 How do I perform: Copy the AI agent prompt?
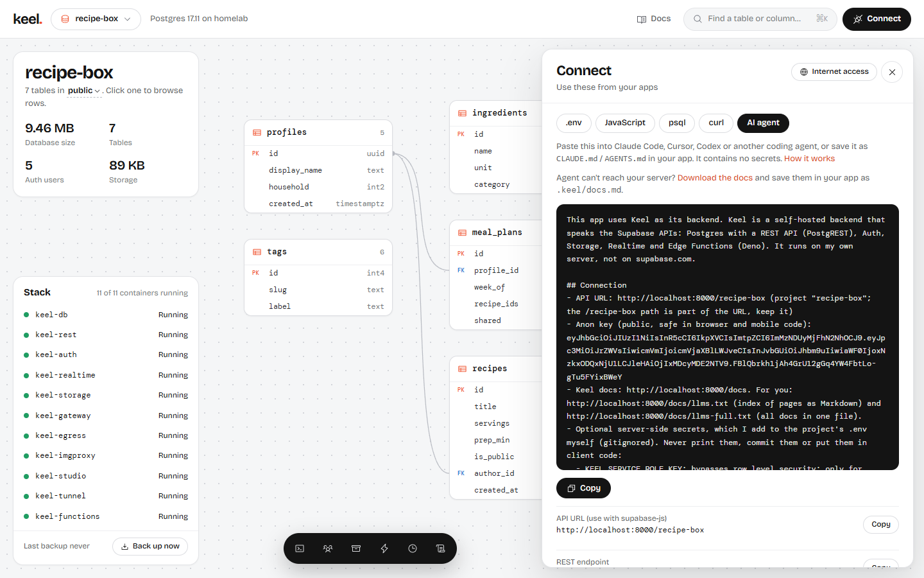click(583, 488)
